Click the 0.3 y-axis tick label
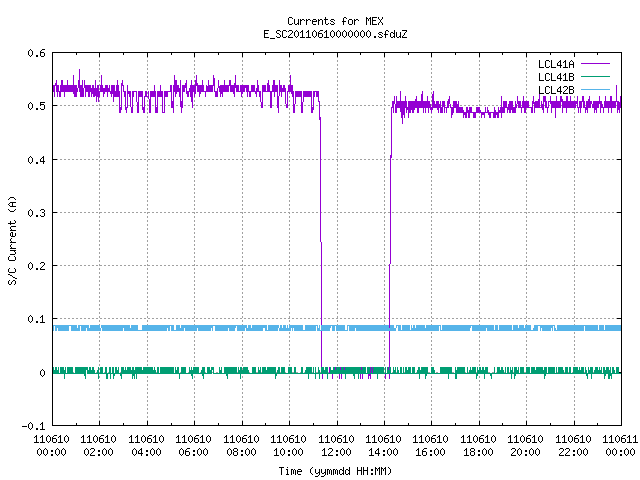The image size is (640, 480). pyautogui.click(x=36, y=213)
